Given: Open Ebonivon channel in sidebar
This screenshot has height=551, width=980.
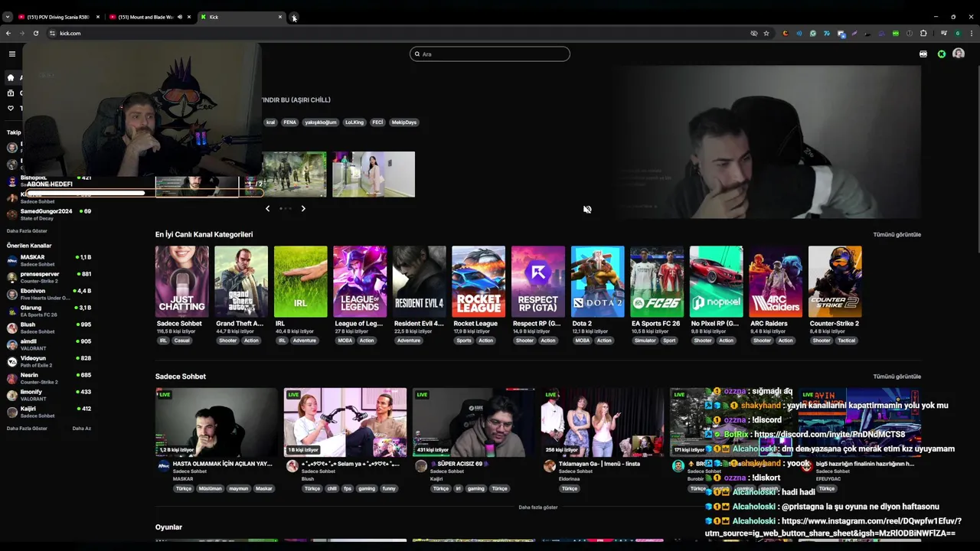Looking at the screenshot, I should [49, 294].
